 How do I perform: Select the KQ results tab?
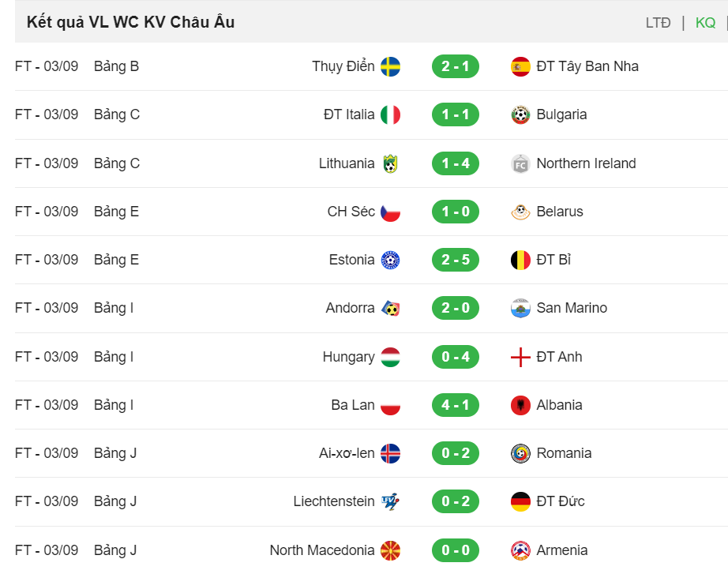pyautogui.click(x=705, y=22)
